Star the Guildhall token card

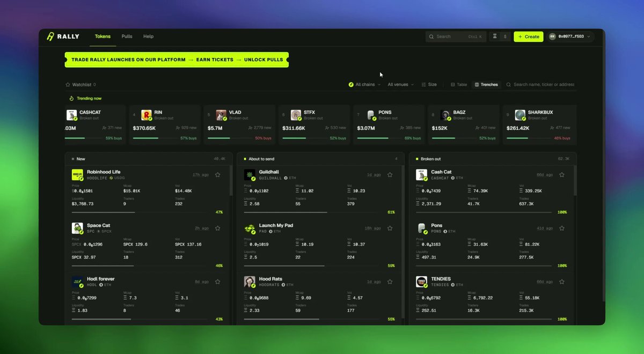[x=390, y=175]
